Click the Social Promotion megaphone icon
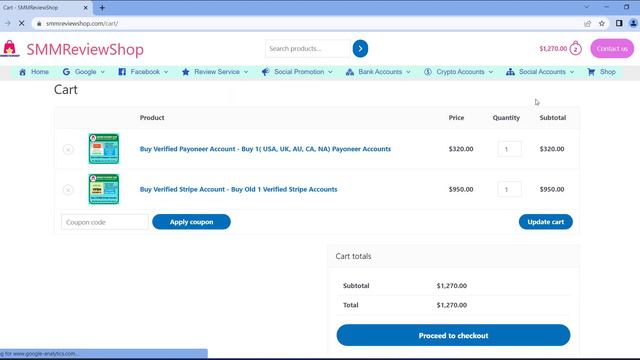 (265, 72)
